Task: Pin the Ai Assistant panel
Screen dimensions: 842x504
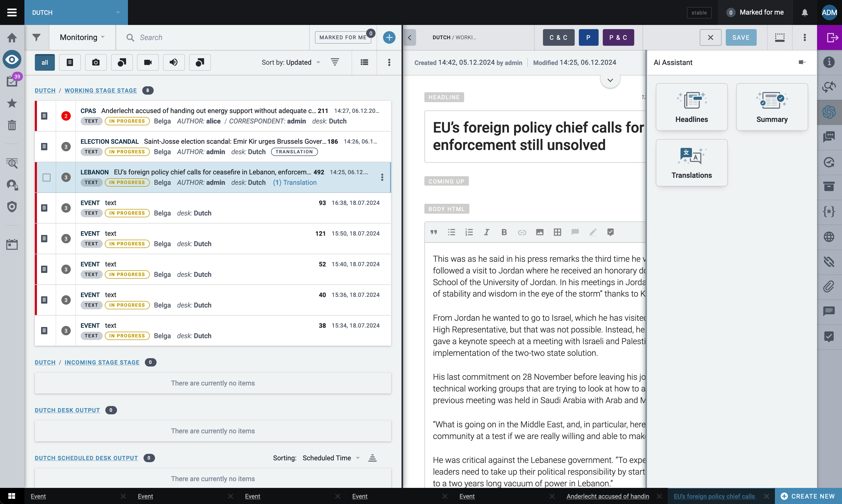Action: pos(802,62)
